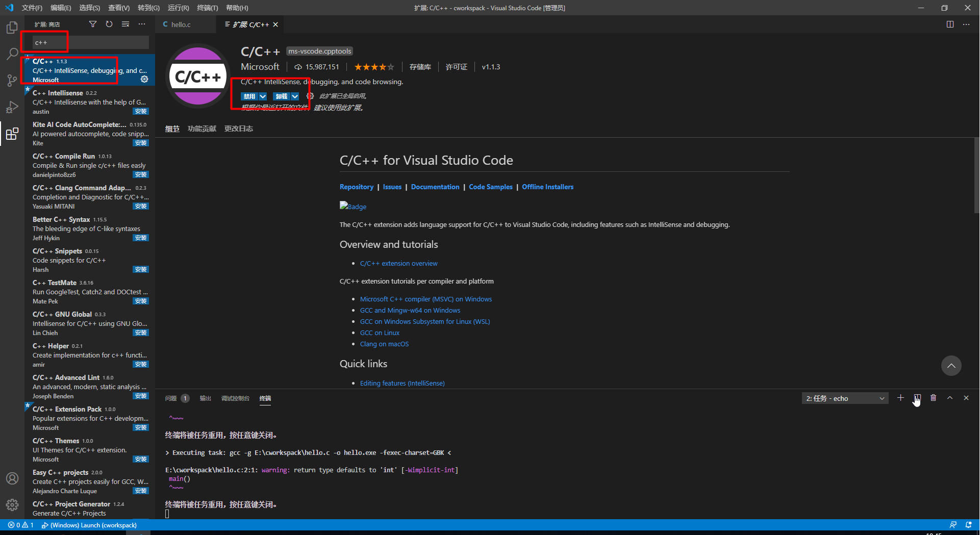This screenshot has height=535, width=980.
Task: Open the Offline Installers link
Action: pyautogui.click(x=547, y=187)
